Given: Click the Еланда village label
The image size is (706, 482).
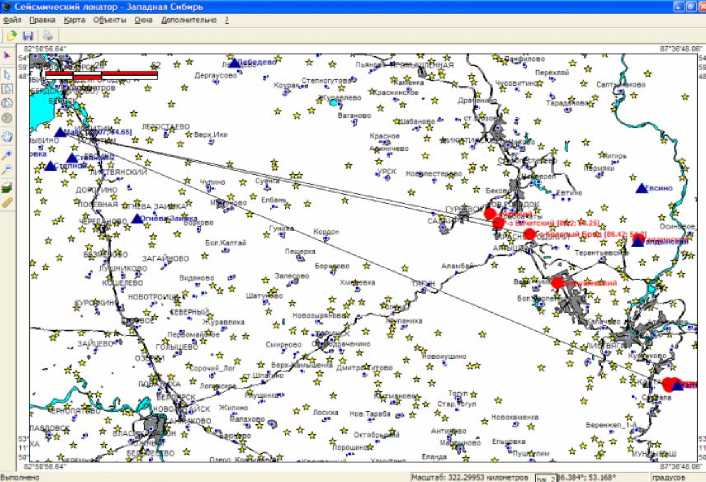Looking at the screenshot, I should (x=434, y=457).
